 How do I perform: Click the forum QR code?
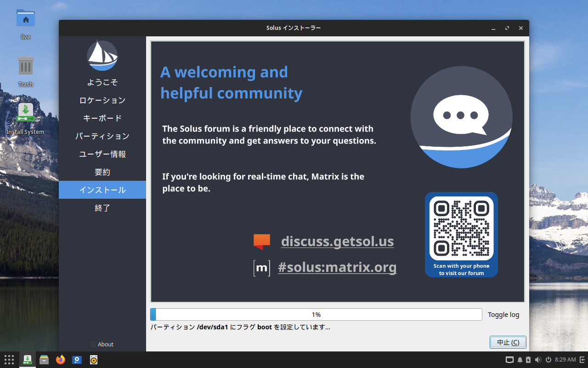click(x=461, y=228)
